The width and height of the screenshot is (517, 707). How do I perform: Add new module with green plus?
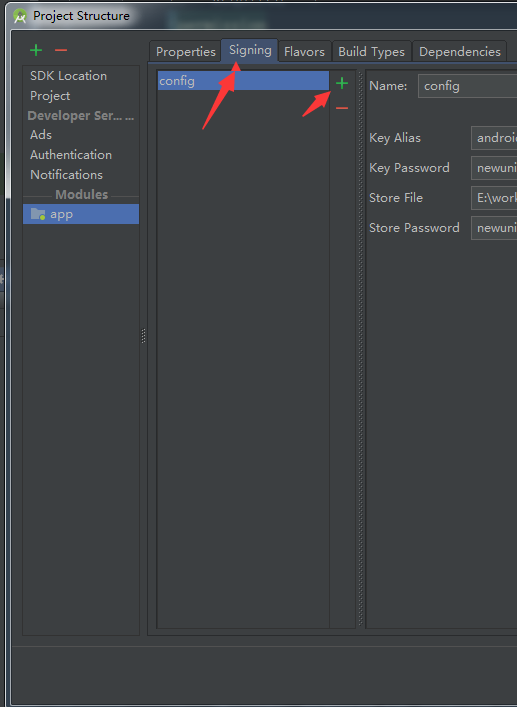tap(36, 50)
